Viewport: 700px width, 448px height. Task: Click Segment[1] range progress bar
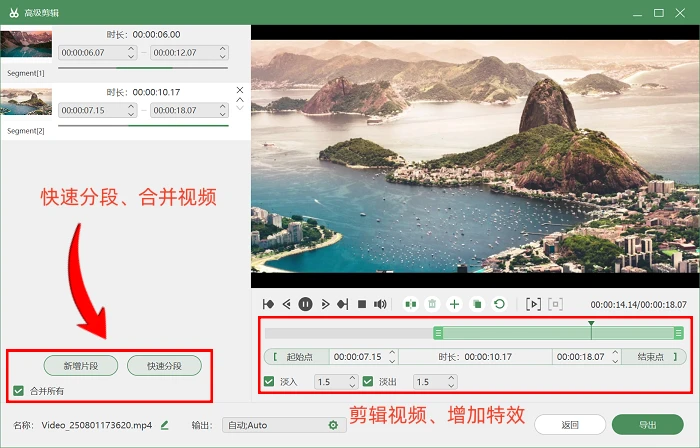click(x=143, y=68)
